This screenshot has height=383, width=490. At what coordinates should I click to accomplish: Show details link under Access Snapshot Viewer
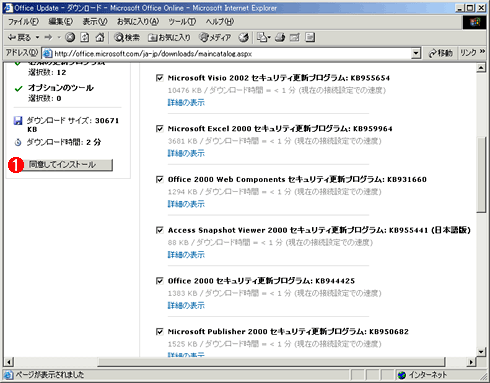pyautogui.click(x=186, y=255)
